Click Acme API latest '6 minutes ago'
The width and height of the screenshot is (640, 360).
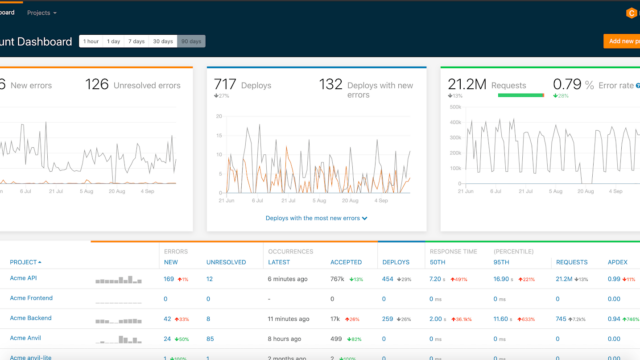288,279
